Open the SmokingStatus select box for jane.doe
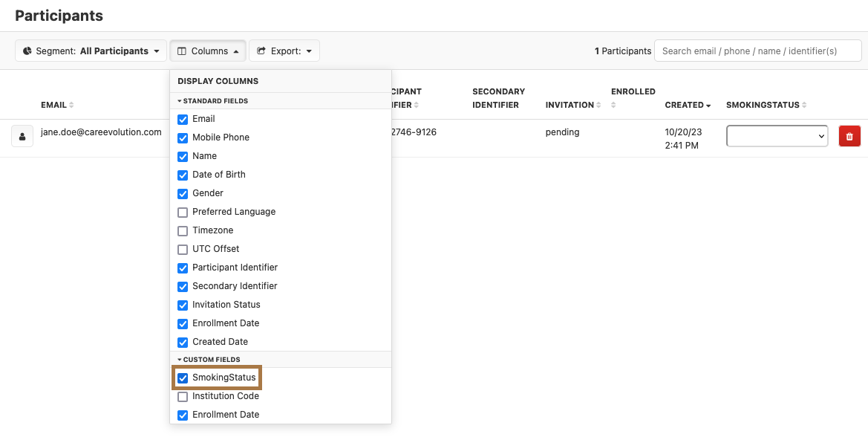Viewport: 868px width, 437px height. point(777,136)
